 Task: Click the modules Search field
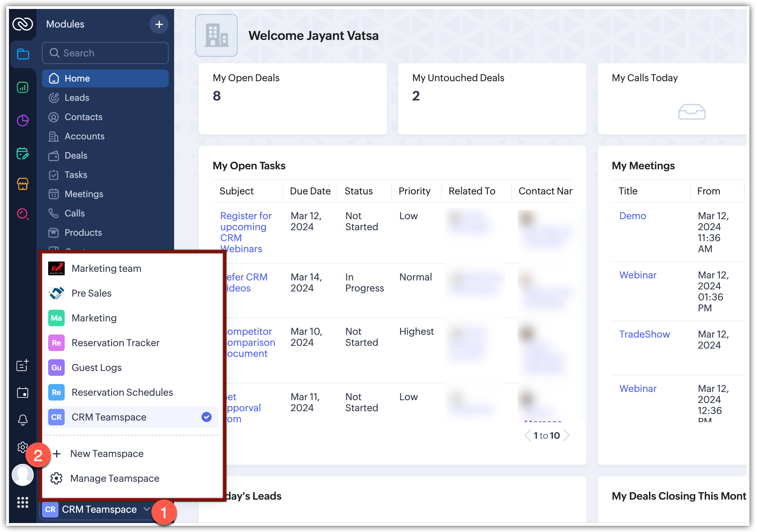(x=105, y=53)
